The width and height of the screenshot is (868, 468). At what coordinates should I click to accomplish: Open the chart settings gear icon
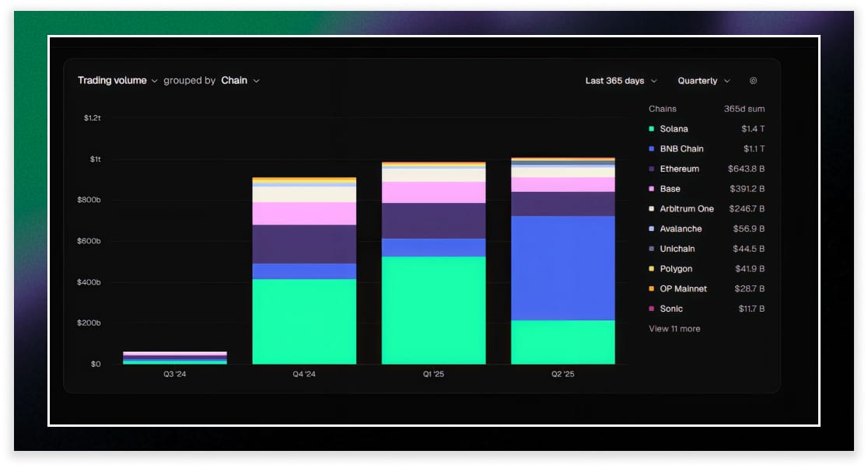(x=753, y=80)
